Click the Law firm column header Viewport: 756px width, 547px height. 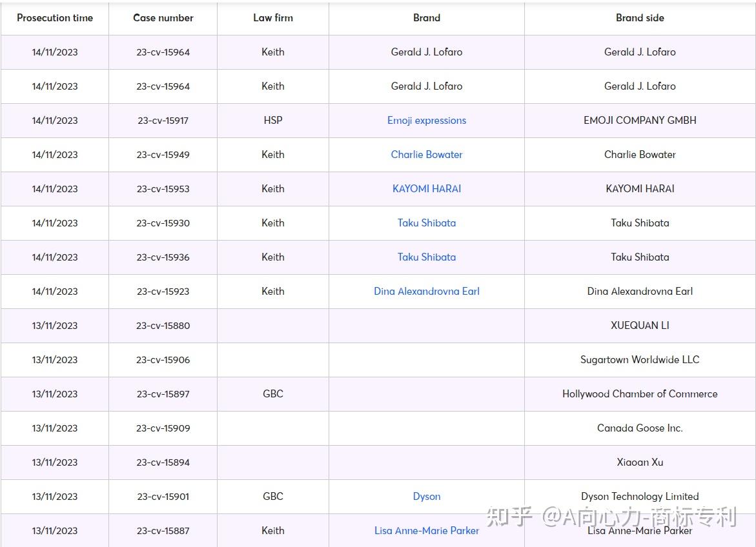(x=273, y=18)
